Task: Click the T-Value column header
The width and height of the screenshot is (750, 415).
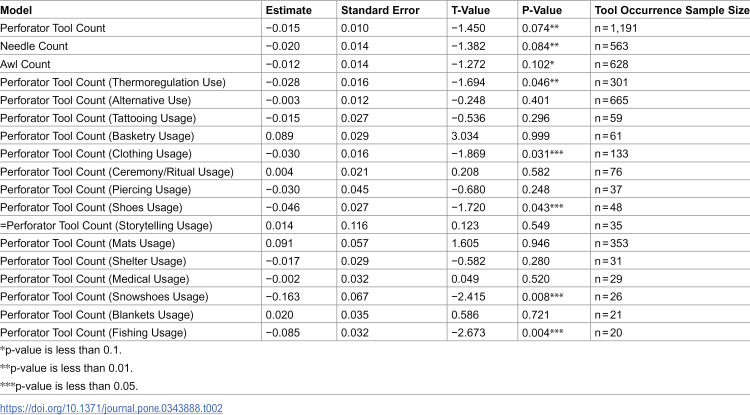Action: [x=471, y=11]
